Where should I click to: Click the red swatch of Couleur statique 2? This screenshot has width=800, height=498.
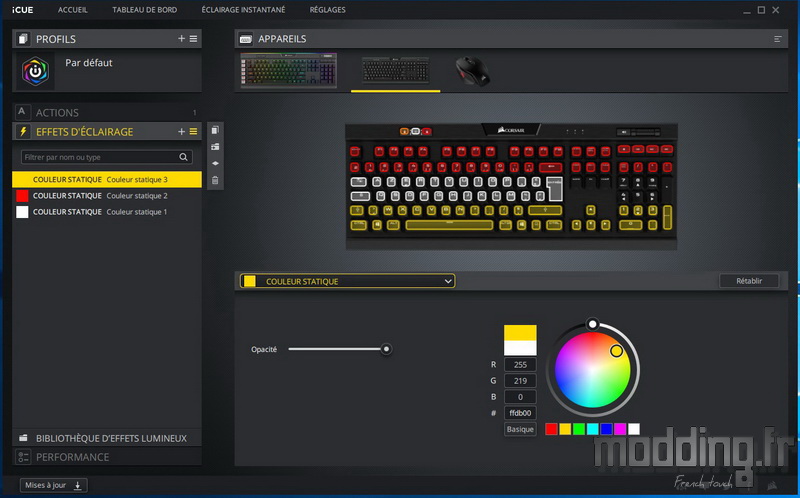click(x=22, y=196)
